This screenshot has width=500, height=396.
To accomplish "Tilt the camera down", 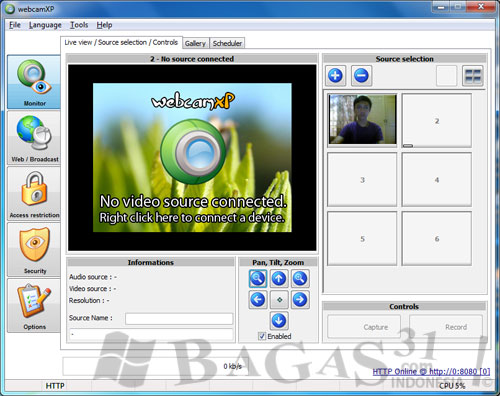I will coord(279,321).
